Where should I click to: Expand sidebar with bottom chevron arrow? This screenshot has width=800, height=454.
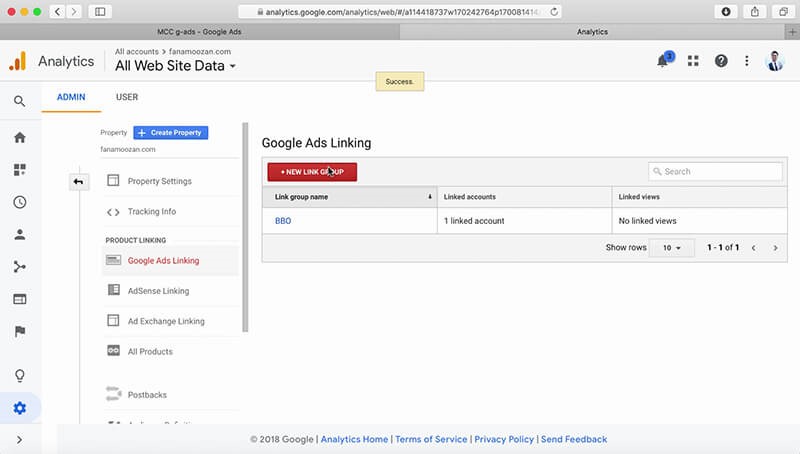[19, 440]
